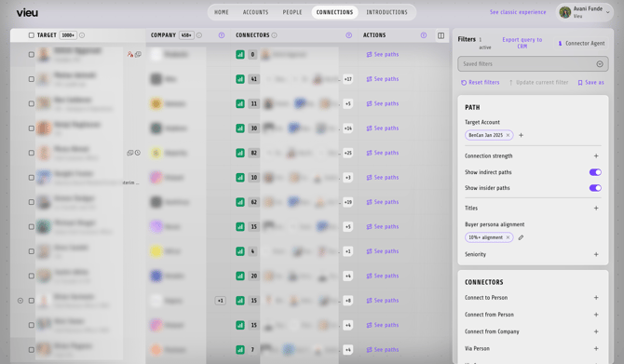624x364 pixels.
Task: Go to the Home tab
Action: (x=222, y=12)
